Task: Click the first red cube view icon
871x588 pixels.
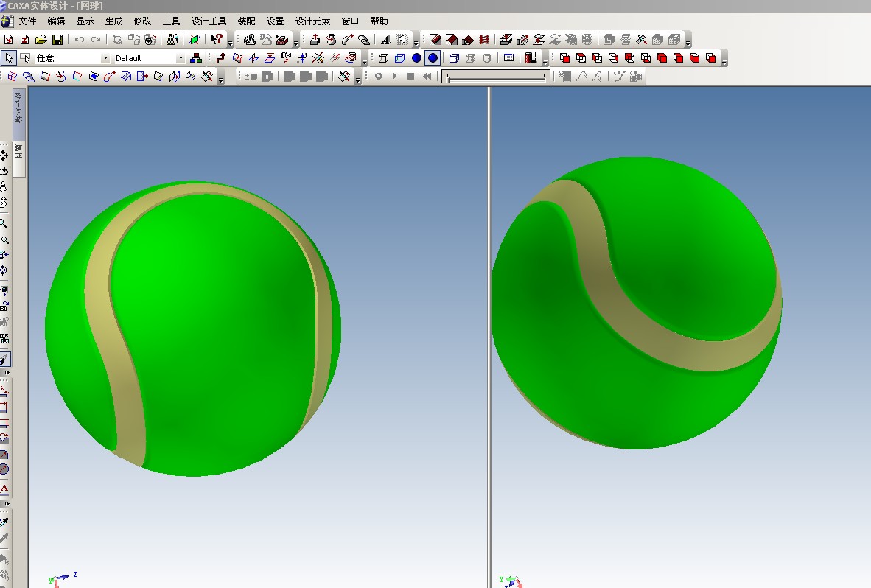Action: tap(565, 57)
